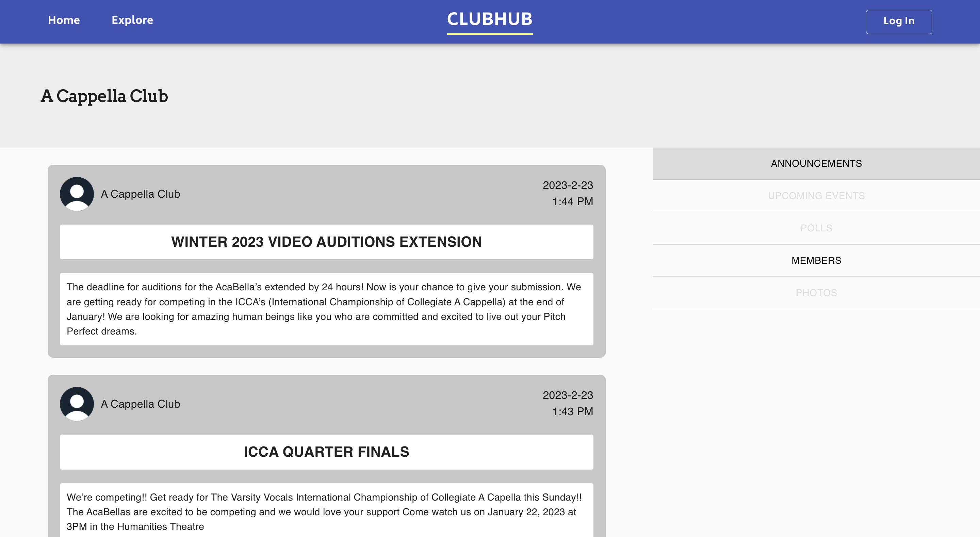This screenshot has height=537, width=980.
Task: Click the UPCOMING EVENTS sidebar item
Action: coord(816,196)
